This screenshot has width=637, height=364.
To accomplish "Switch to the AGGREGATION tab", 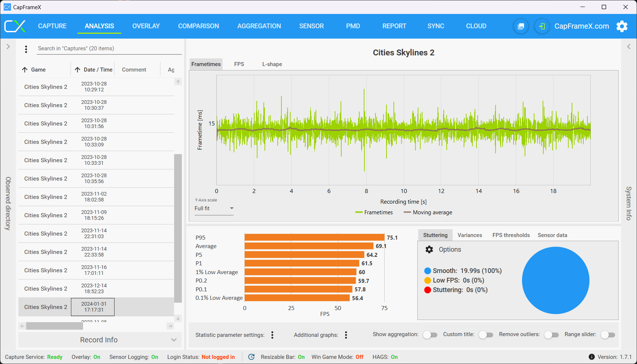I will (x=259, y=26).
